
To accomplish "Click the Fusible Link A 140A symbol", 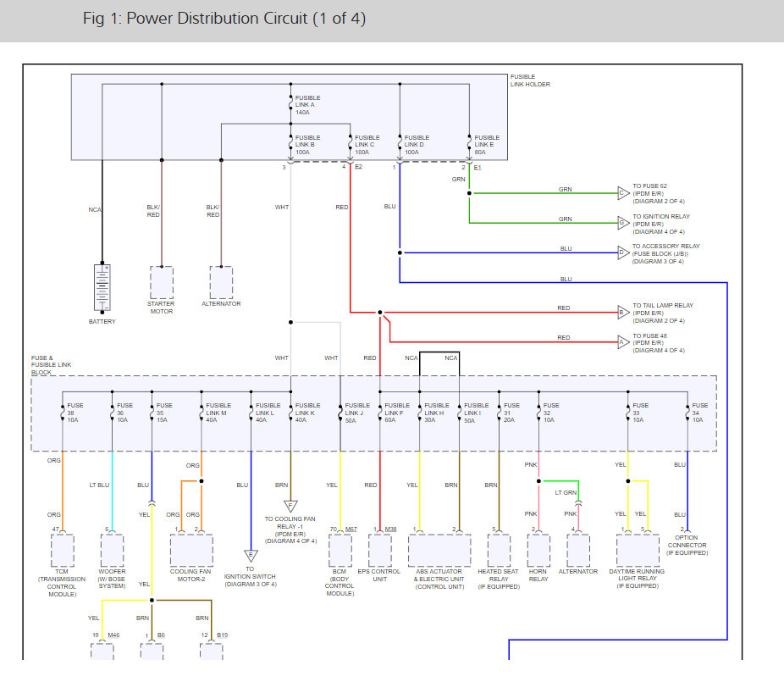I will pyautogui.click(x=290, y=104).
